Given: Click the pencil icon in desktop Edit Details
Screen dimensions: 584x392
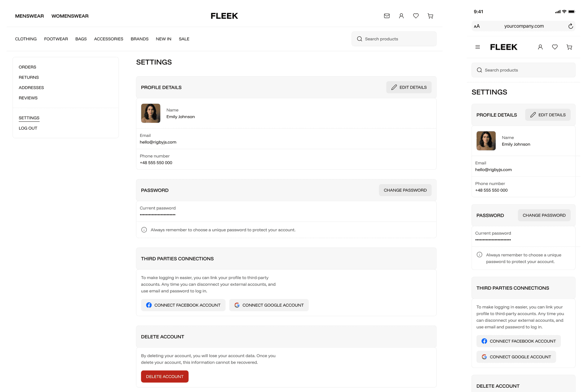Looking at the screenshot, I should coord(394,87).
